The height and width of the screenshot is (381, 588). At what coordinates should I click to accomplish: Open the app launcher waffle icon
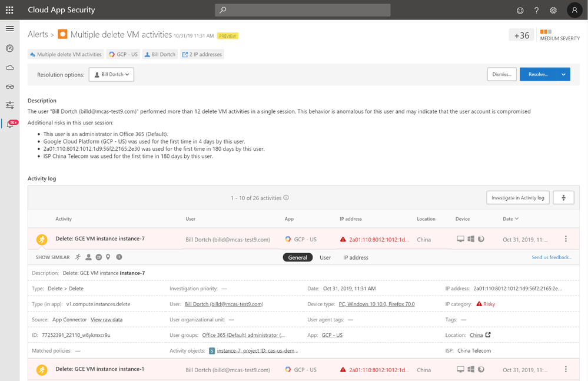[10, 10]
